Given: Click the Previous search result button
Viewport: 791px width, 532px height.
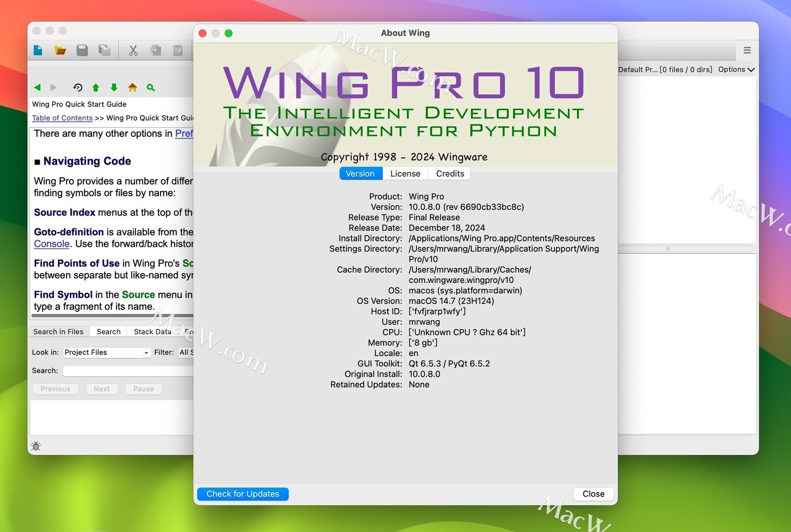Looking at the screenshot, I should 56,389.
